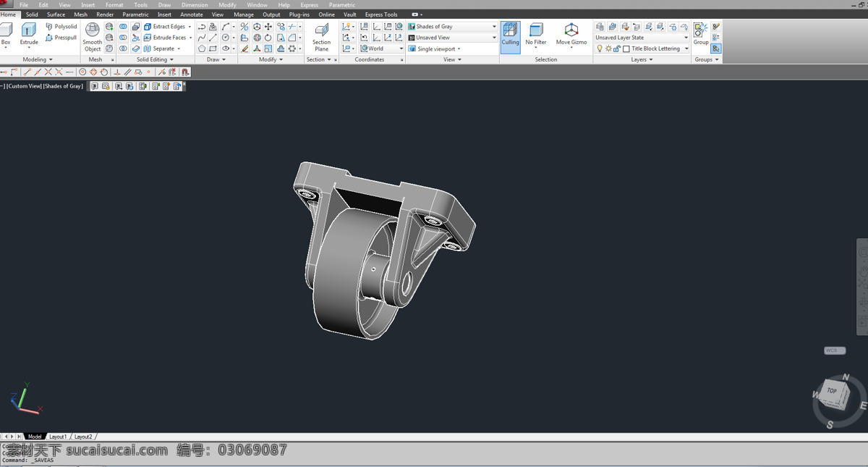Image resolution: width=868 pixels, height=467 pixels.
Task: Open the Section Plane tool
Action: coord(322,37)
